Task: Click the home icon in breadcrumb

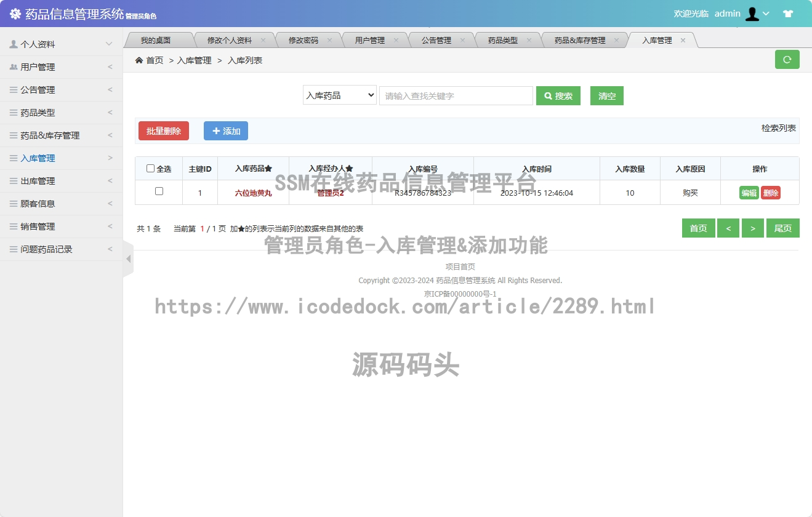Action: click(139, 60)
